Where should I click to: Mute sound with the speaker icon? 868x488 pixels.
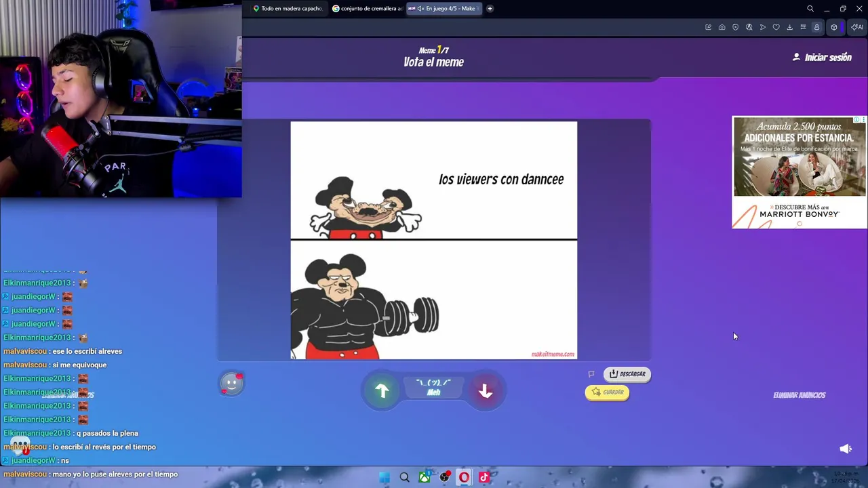[846, 449]
